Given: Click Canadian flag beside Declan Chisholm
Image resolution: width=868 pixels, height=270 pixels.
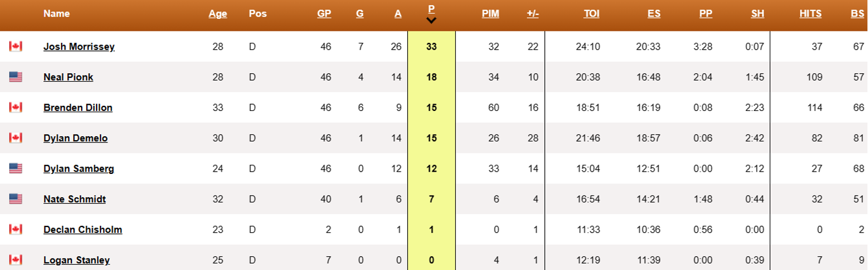Looking at the screenshot, I should click(15, 229).
